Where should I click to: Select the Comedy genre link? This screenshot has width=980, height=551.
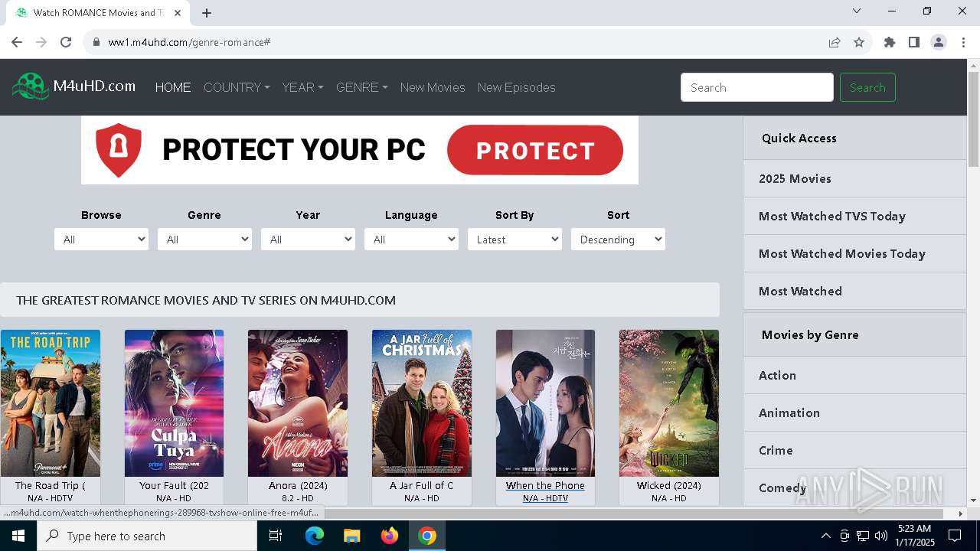(x=854, y=487)
